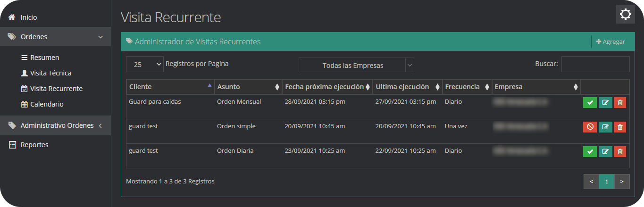Click the Administrativo Ordenes tag icon
This screenshot has height=207, width=644.
[12, 125]
